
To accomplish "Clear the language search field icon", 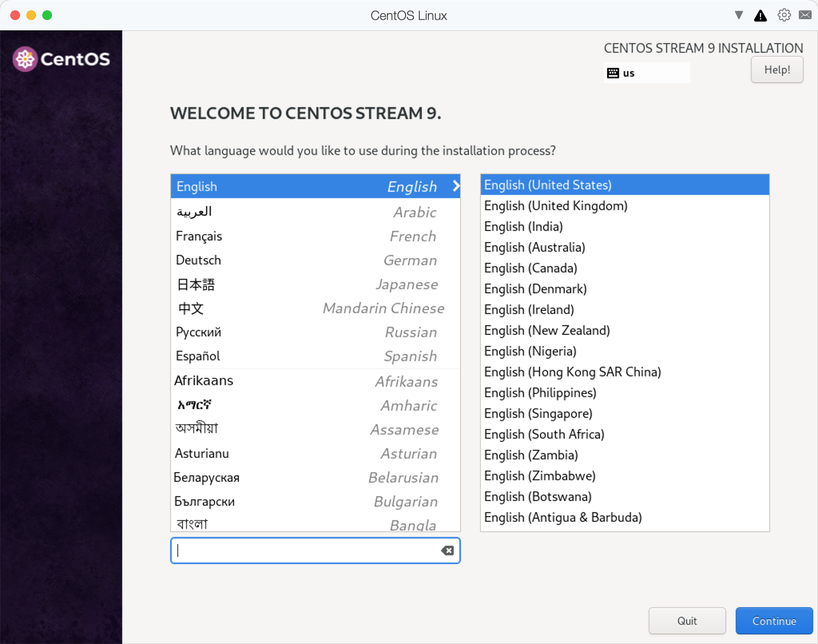I will 447,551.
